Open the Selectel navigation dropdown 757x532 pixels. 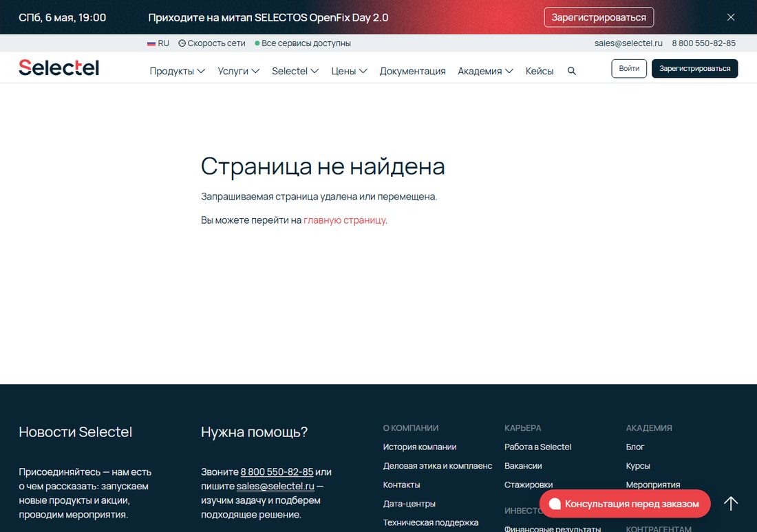click(x=295, y=71)
